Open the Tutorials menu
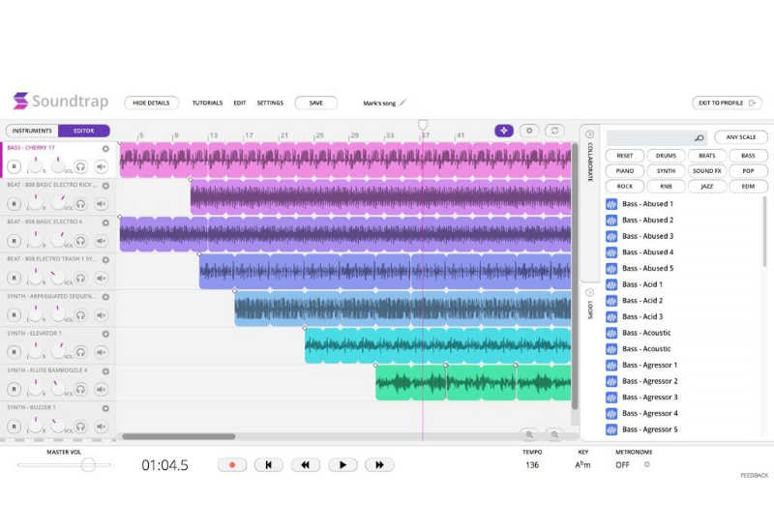 [207, 103]
